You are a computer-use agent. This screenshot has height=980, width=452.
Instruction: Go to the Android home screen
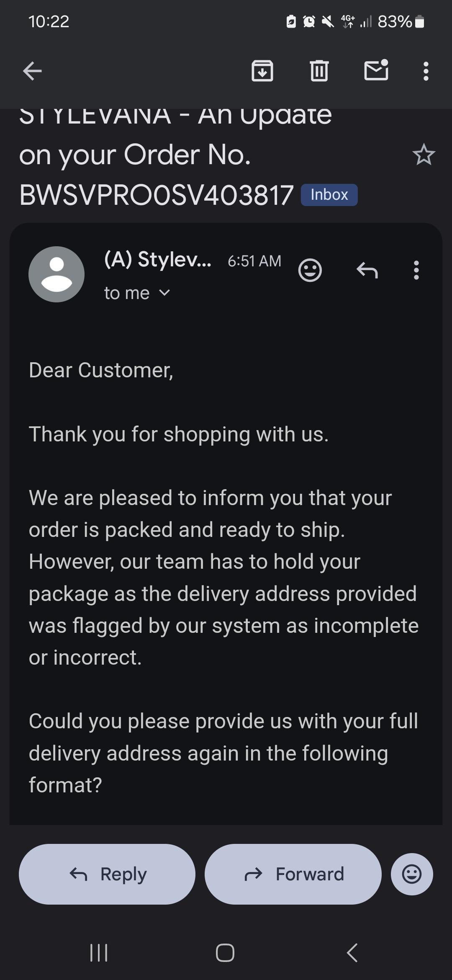pyautogui.click(x=225, y=953)
